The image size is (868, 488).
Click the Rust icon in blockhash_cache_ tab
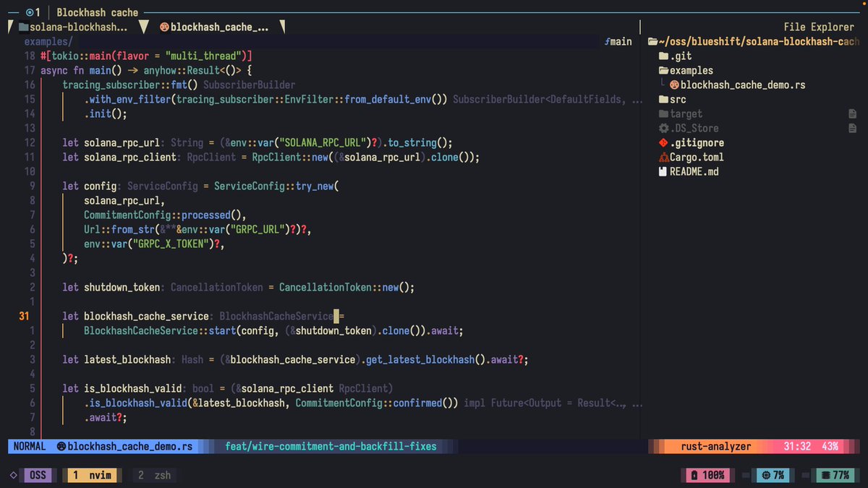164,27
